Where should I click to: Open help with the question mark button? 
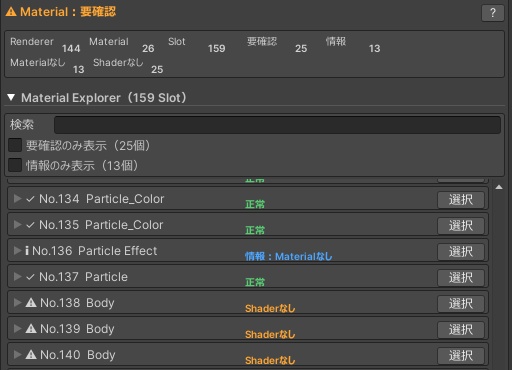pos(493,13)
